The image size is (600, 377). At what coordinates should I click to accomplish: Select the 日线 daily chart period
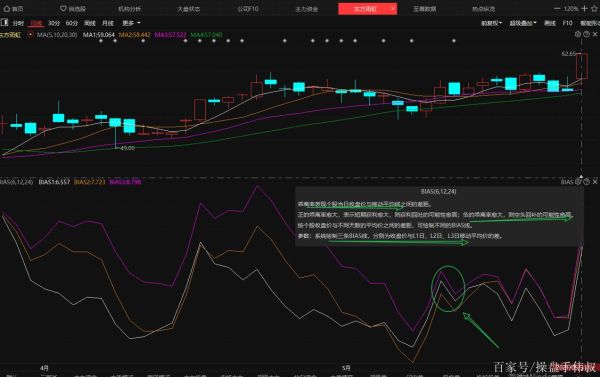(36, 23)
